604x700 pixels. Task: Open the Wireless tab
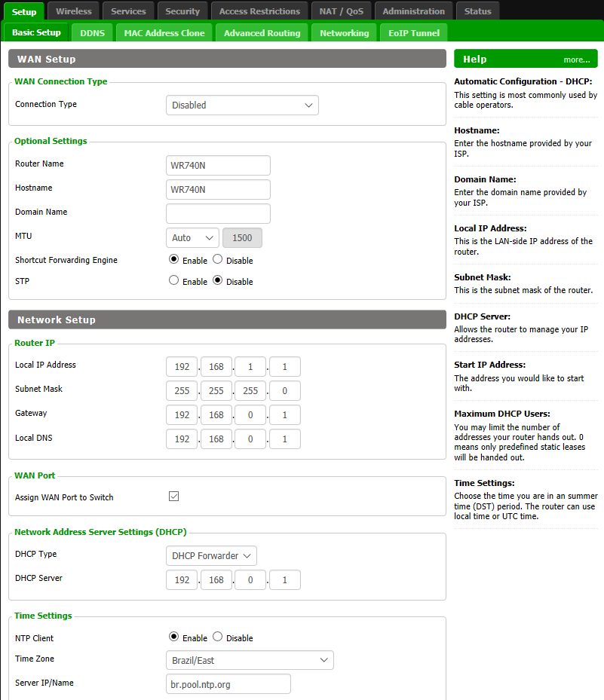pyautogui.click(x=74, y=11)
